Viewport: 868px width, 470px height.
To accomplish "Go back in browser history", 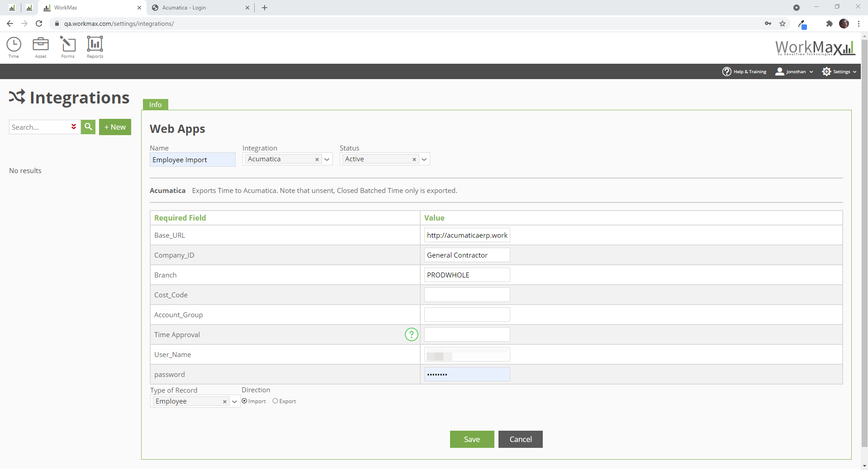I will point(10,23).
